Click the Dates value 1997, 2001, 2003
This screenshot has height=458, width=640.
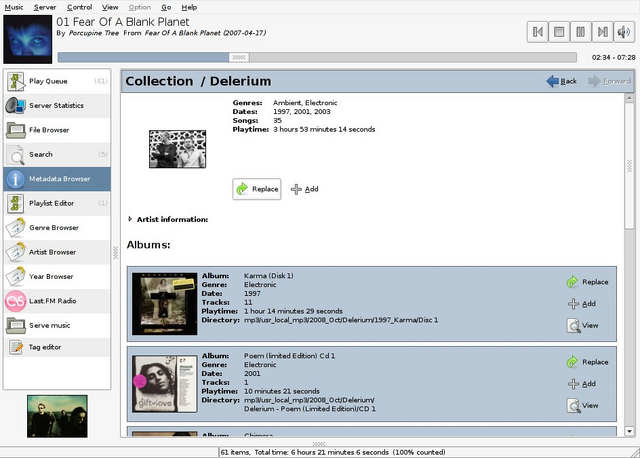(x=302, y=112)
